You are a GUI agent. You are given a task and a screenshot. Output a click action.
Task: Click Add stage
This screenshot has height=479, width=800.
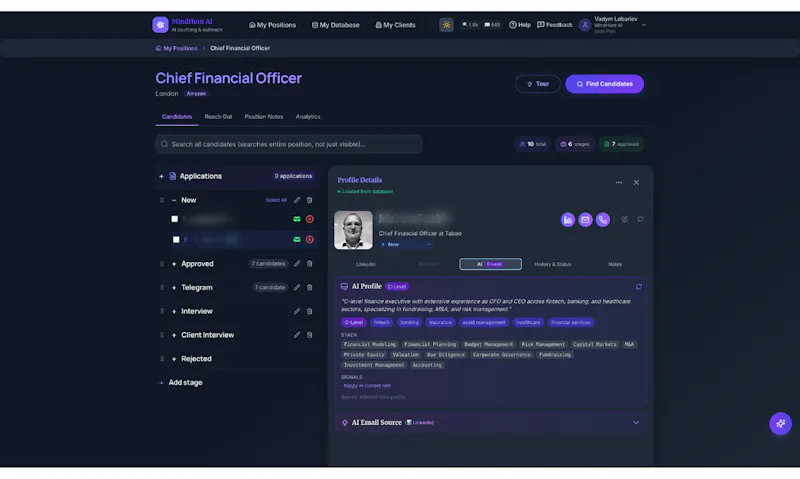click(x=181, y=383)
